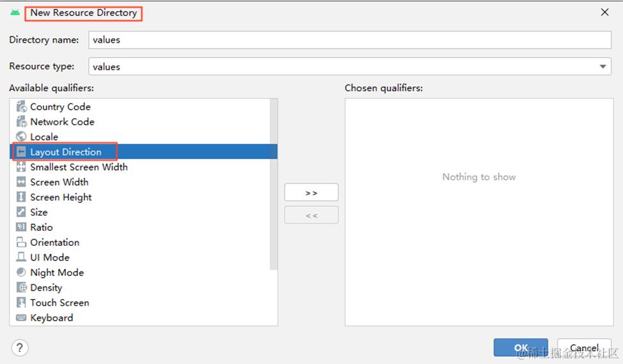Click the available qualifiers list scrollbar

(x=273, y=185)
